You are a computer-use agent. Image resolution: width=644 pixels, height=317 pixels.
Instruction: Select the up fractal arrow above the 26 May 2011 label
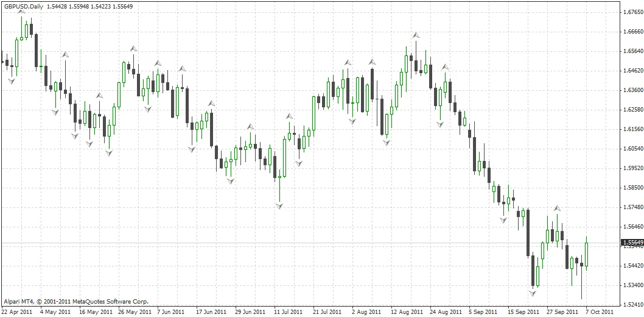133,49
